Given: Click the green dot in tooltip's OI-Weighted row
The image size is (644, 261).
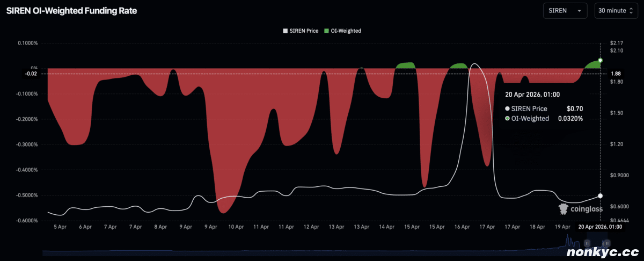Looking at the screenshot, I should (507, 118).
